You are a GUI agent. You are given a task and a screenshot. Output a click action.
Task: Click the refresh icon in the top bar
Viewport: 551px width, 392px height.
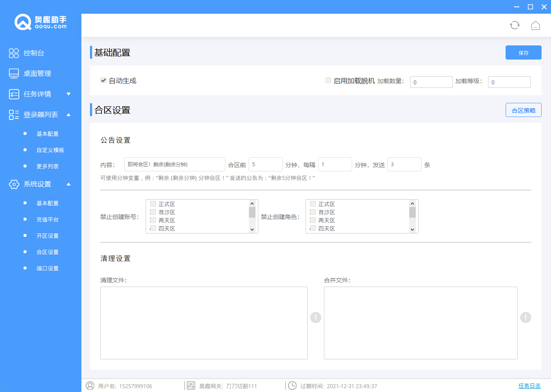[515, 25]
